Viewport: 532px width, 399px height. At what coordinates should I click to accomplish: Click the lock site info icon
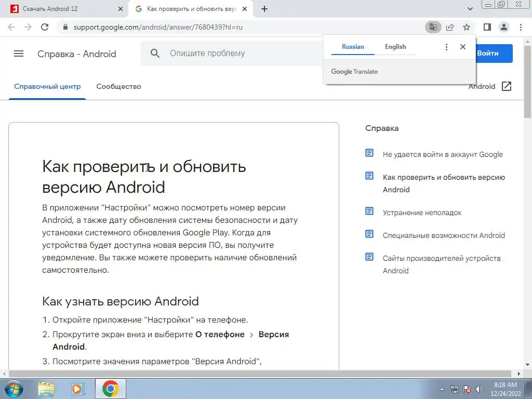66,27
